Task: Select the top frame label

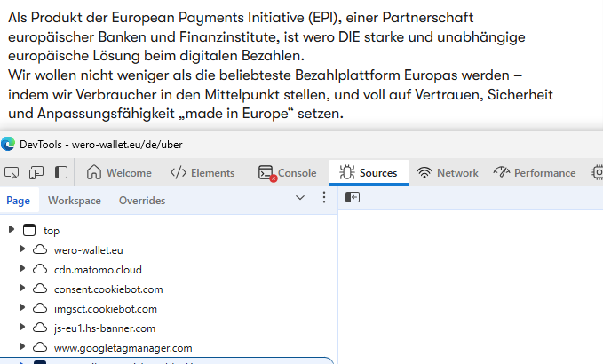Action: tap(52, 231)
